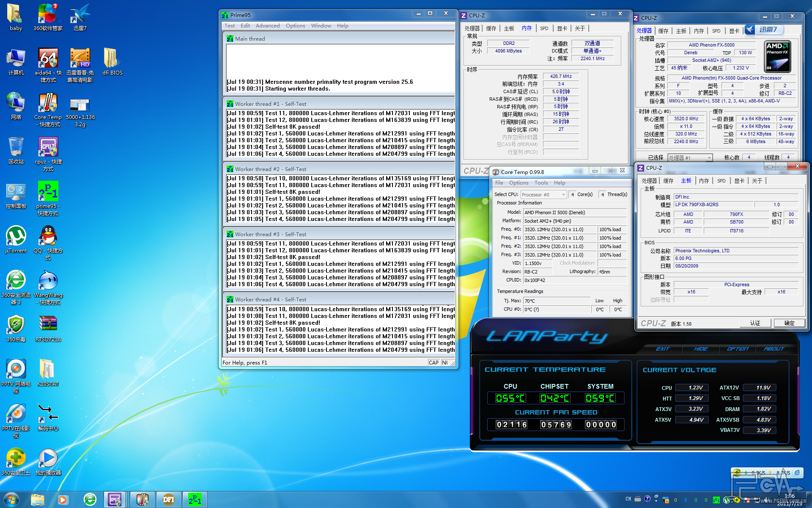
Task: Click 迅雷7 floating badge on CPU-Z window
Action: coord(764,30)
